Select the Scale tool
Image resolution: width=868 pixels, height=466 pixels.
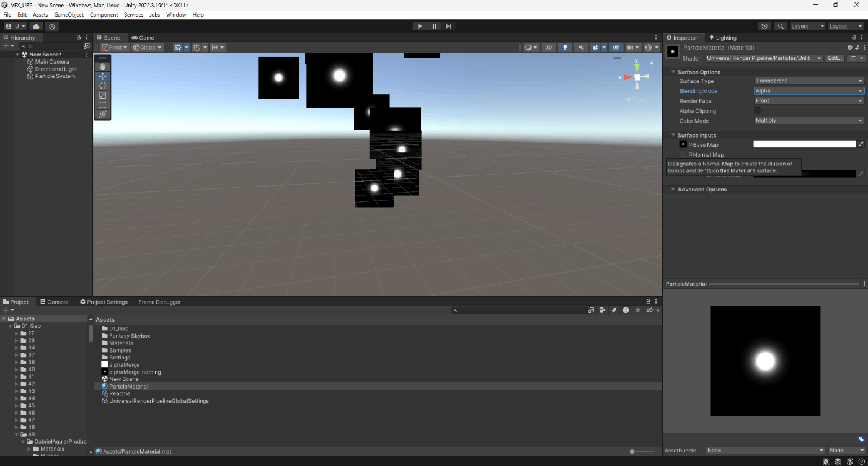[103, 95]
